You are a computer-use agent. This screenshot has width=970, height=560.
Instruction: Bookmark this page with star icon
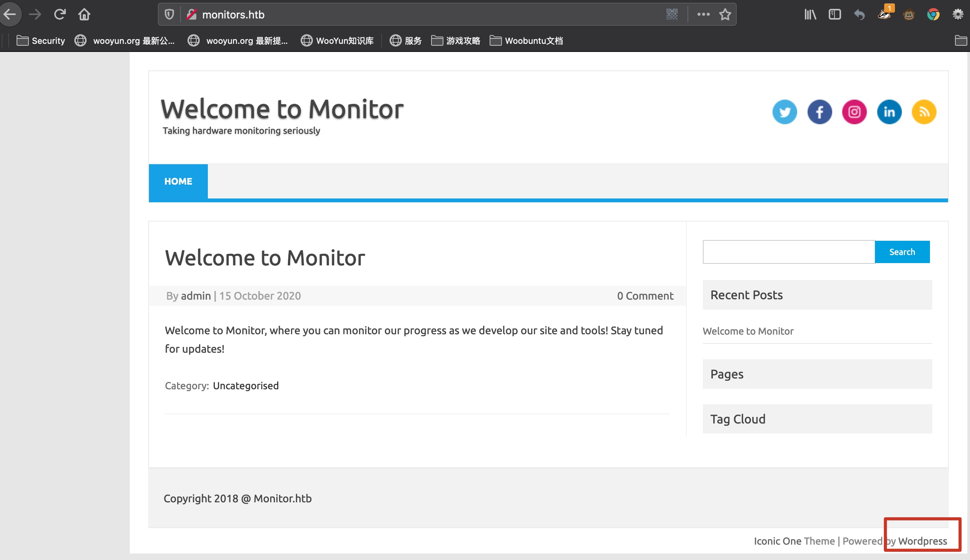point(725,15)
